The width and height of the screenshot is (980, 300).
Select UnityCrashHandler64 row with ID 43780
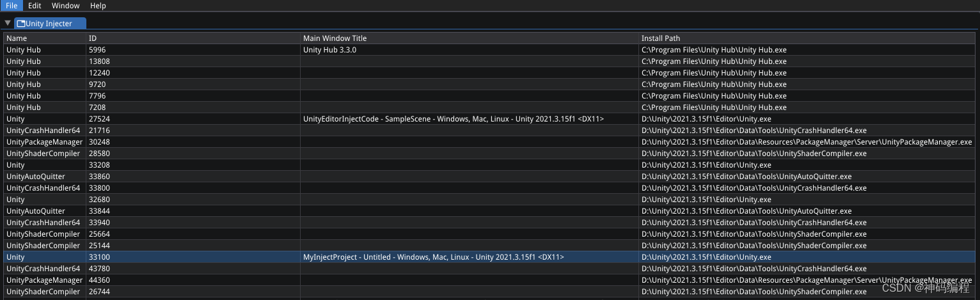tap(489, 269)
